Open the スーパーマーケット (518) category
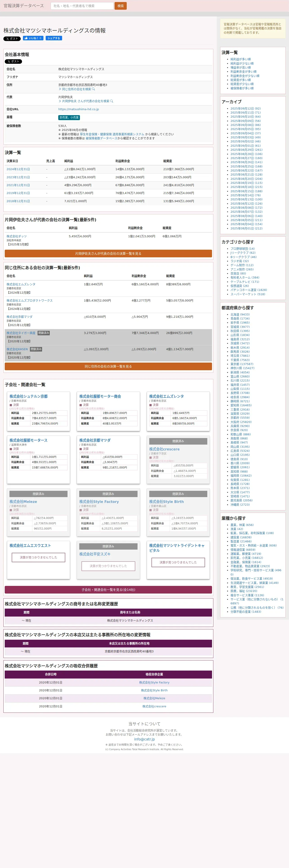 click(248, 294)
